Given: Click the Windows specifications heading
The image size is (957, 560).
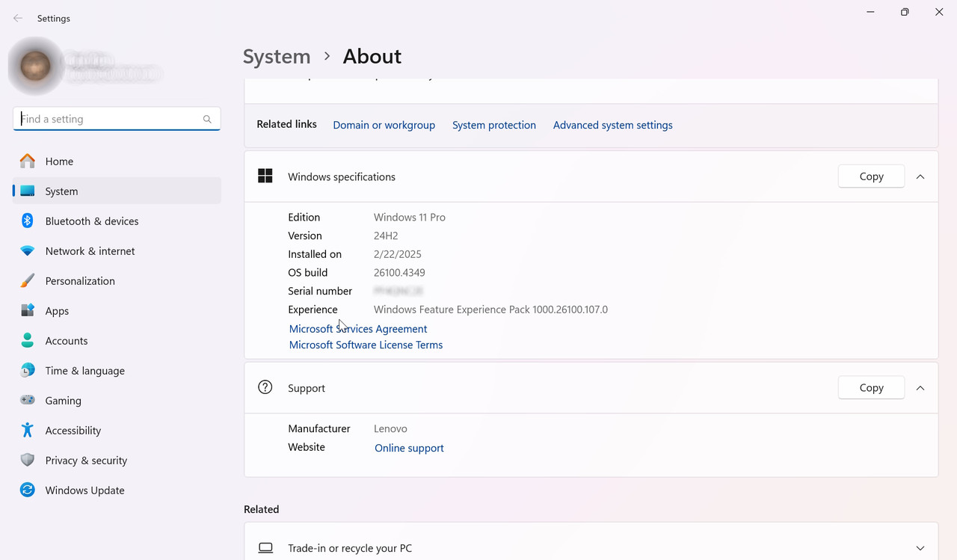Looking at the screenshot, I should click(x=342, y=177).
